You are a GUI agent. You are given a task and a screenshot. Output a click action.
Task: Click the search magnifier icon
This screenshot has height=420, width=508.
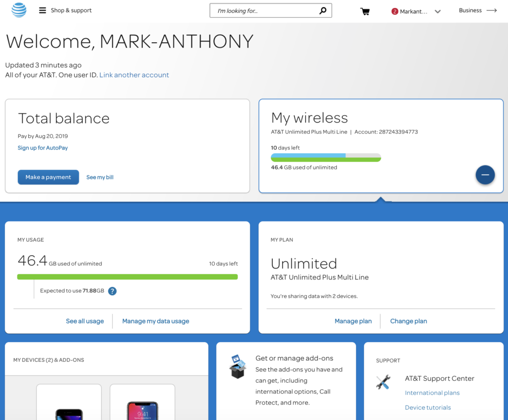[322, 11]
